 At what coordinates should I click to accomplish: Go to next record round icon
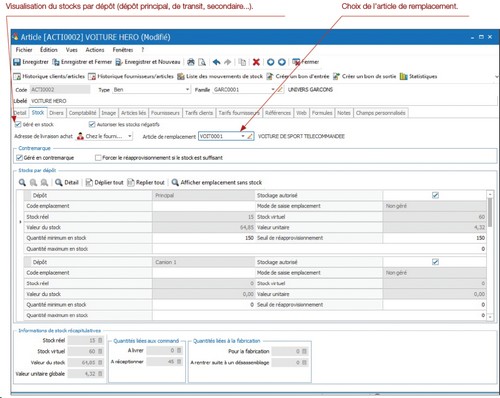coord(282,62)
